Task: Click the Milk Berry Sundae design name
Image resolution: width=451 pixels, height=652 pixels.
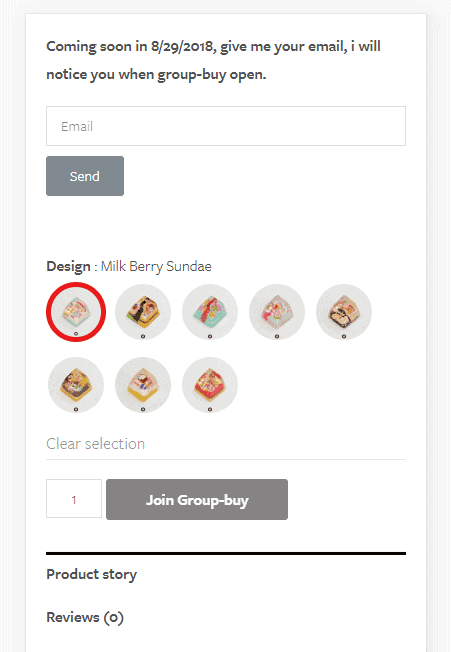Action: pyautogui.click(x=156, y=266)
